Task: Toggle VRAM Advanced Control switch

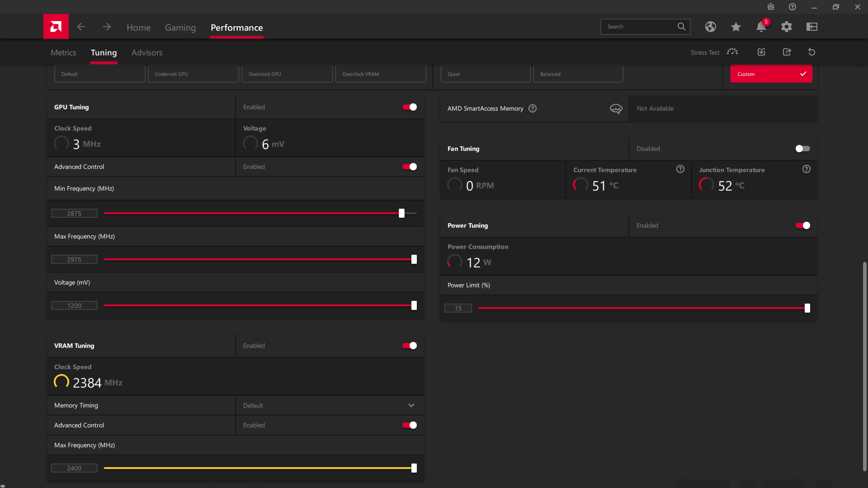Action: pyautogui.click(x=410, y=425)
